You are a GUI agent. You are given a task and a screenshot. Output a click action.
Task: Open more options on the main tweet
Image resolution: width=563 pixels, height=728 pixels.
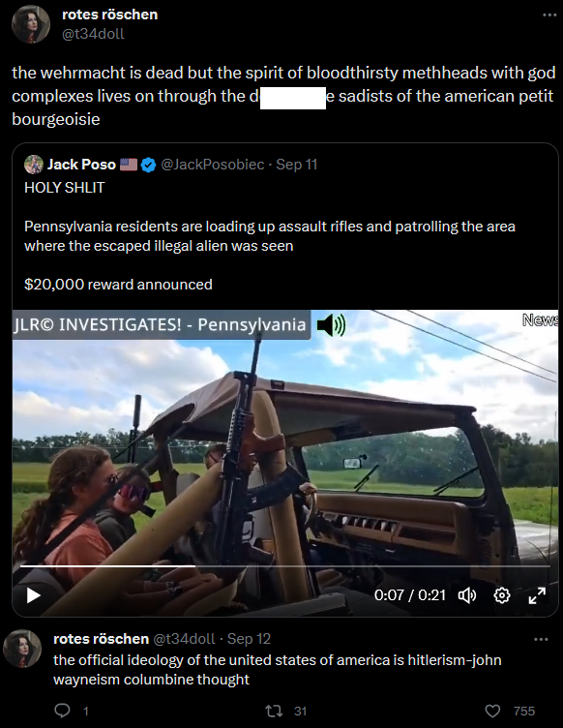549,15
